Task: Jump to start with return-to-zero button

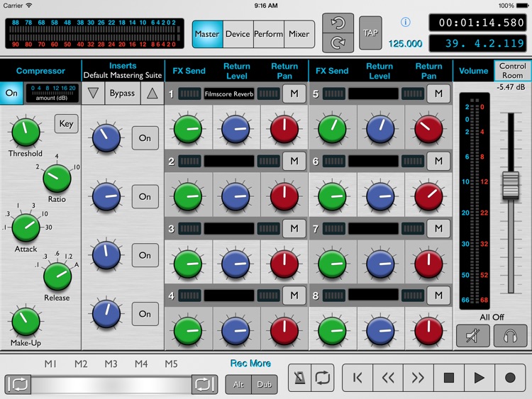Action: click(358, 378)
